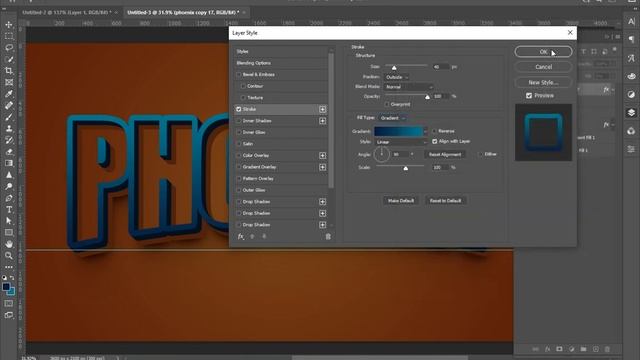Image resolution: width=640 pixels, height=360 pixels.
Task: Uncheck Align with Layer checkbox
Action: coord(434,141)
